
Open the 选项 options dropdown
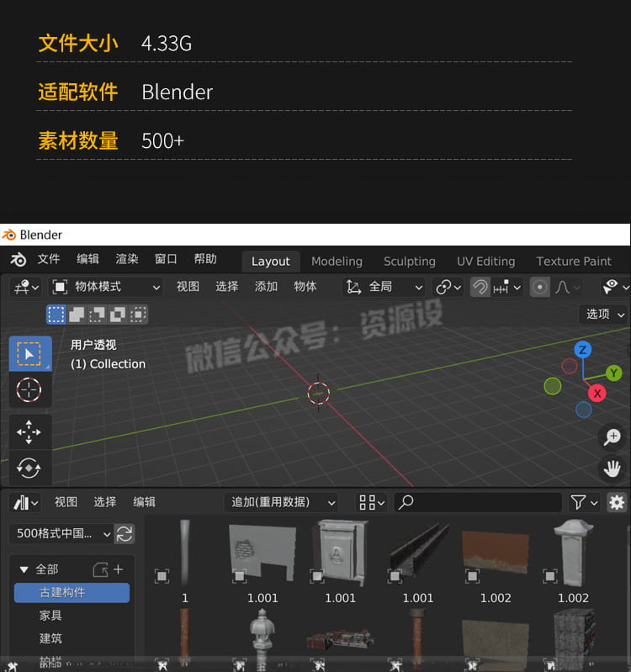tap(604, 315)
